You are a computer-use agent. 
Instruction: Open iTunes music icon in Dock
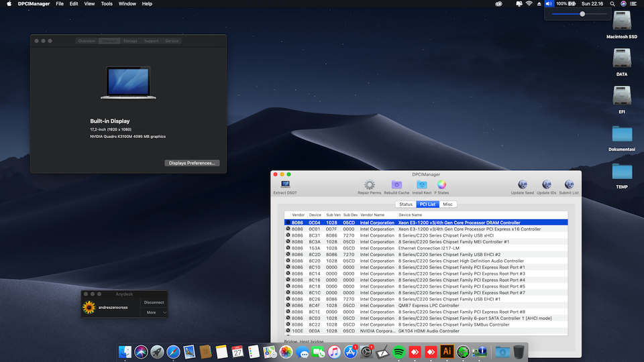pyautogui.click(x=334, y=352)
